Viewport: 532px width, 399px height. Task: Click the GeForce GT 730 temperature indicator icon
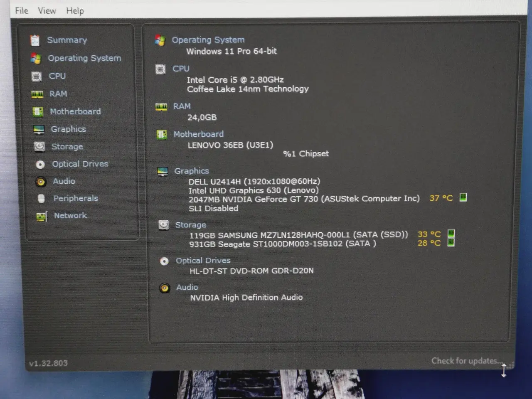click(463, 197)
